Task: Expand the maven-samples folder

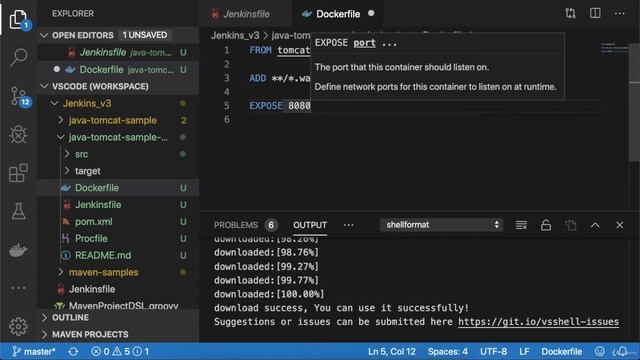Action: (61, 272)
